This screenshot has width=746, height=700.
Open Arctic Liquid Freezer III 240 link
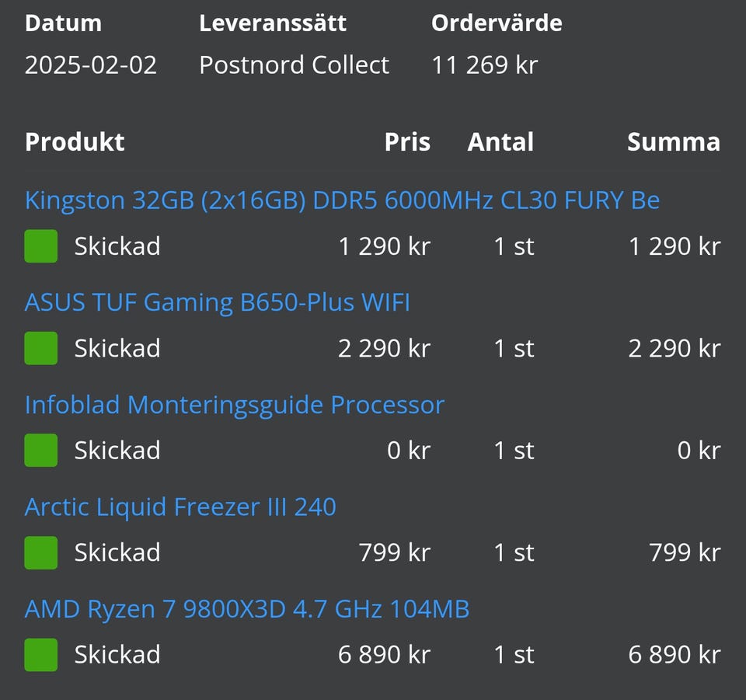(x=180, y=507)
